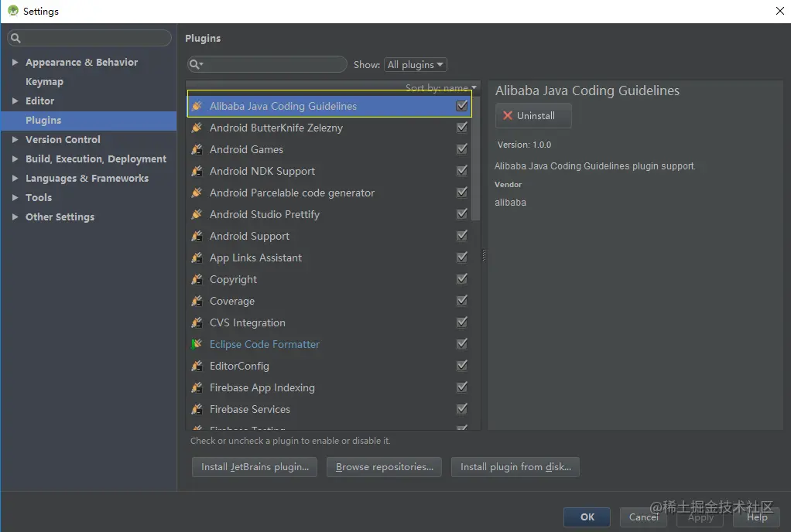Click the Android Studio logo in title bar

pyautogui.click(x=13, y=11)
